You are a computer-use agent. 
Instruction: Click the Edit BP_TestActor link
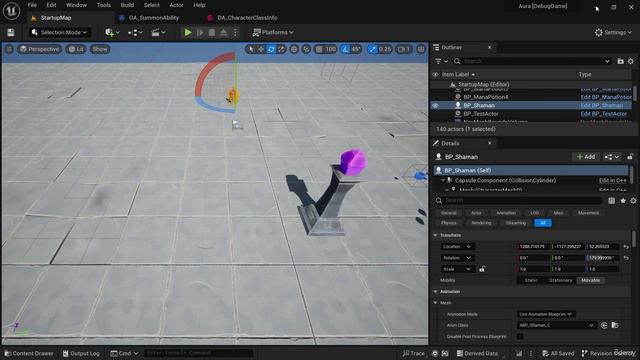603,113
